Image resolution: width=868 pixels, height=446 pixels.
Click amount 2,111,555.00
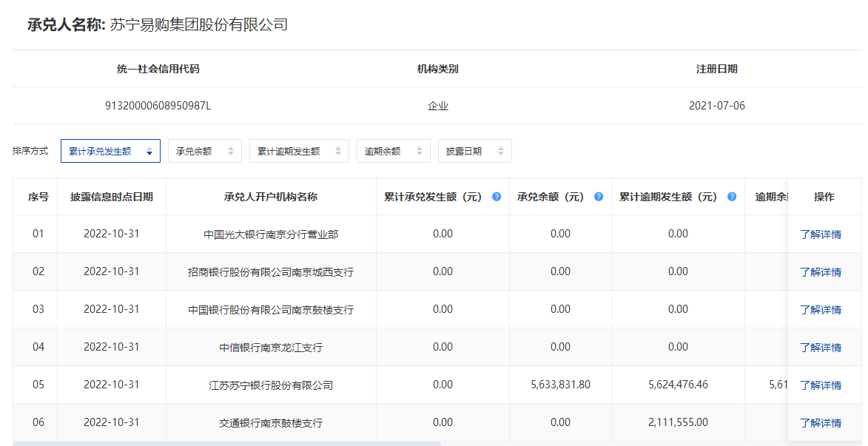tap(678, 422)
